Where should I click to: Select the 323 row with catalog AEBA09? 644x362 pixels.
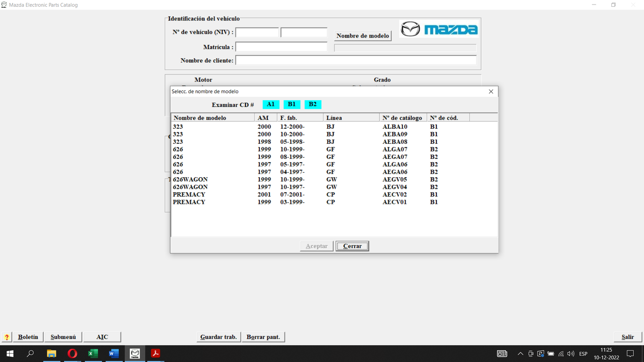tap(334, 134)
